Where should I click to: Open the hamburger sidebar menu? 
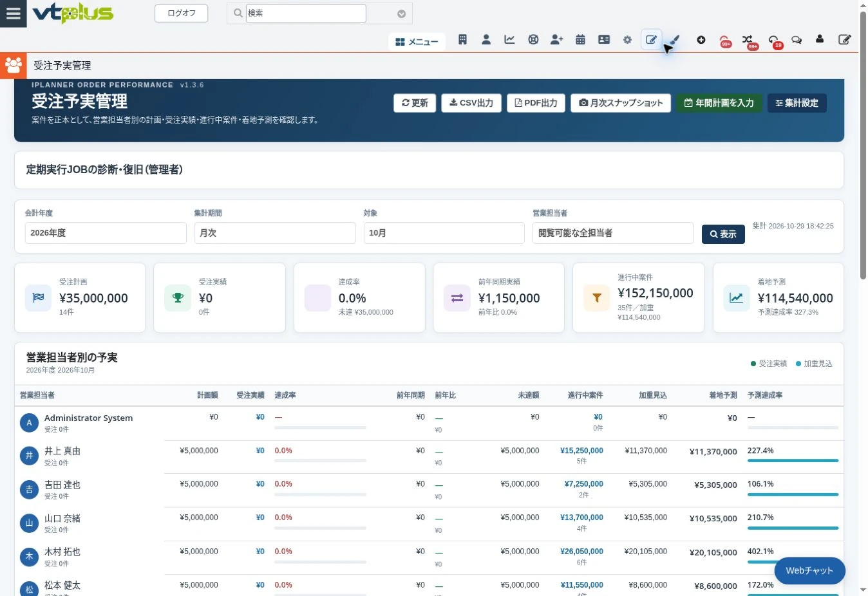[x=13, y=14]
